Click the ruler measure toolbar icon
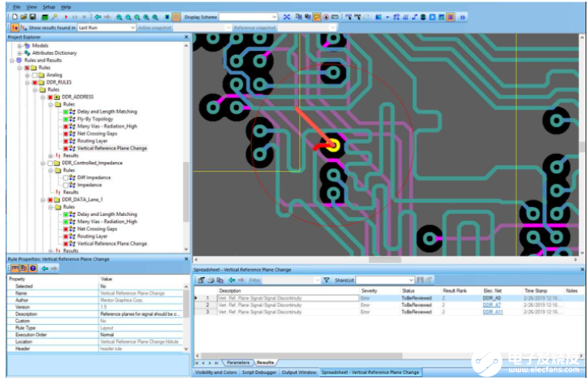 (x=335, y=17)
